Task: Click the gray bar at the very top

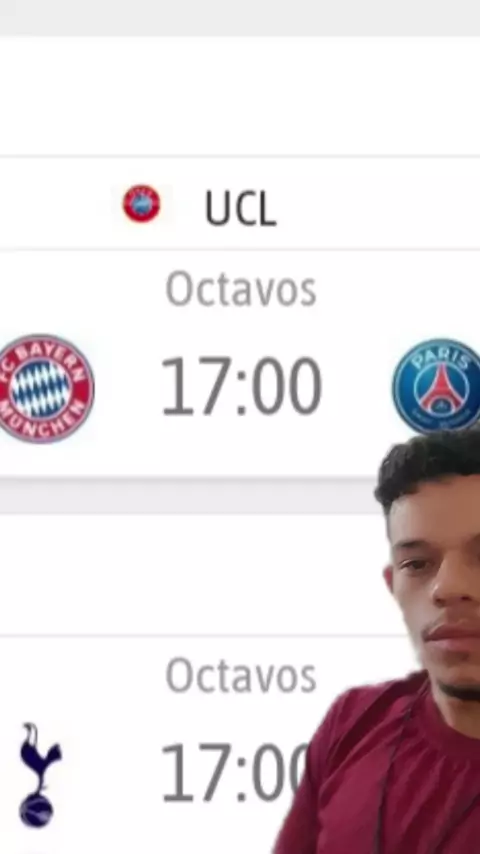Action: [240, 17]
